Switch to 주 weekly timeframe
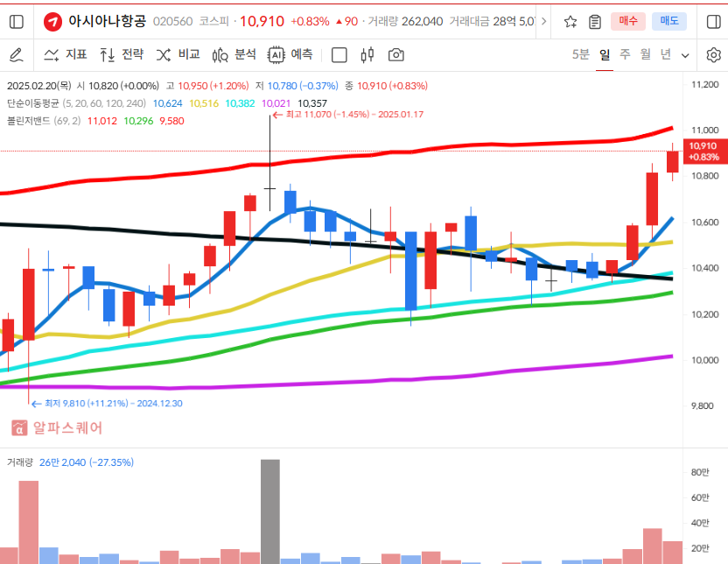 pyautogui.click(x=625, y=55)
